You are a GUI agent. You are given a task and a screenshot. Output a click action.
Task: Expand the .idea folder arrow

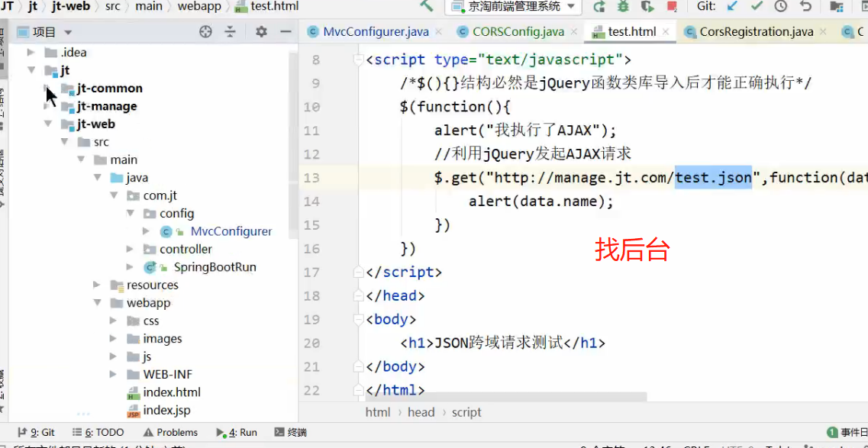tap(31, 53)
